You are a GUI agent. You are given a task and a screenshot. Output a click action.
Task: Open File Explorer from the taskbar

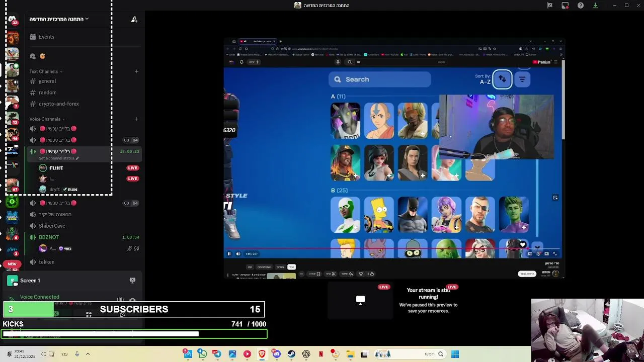[350, 354]
